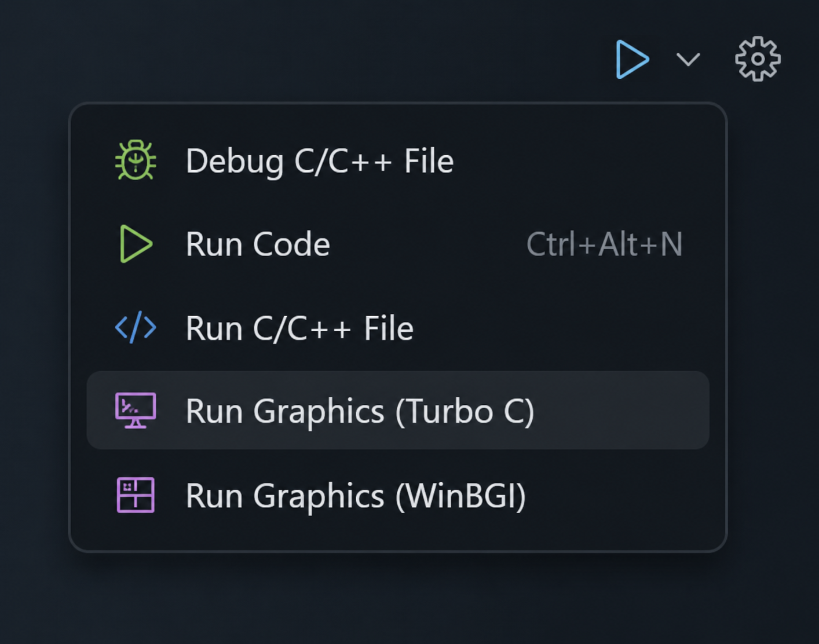Select Run Graphics (WinBGI) entry
The width and height of the screenshot is (819, 644).
pos(398,495)
